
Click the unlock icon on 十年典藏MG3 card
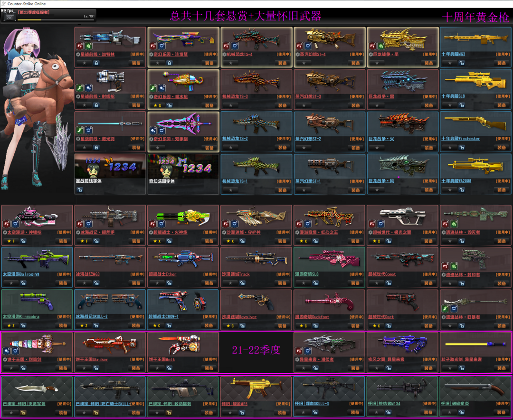tap(462, 63)
